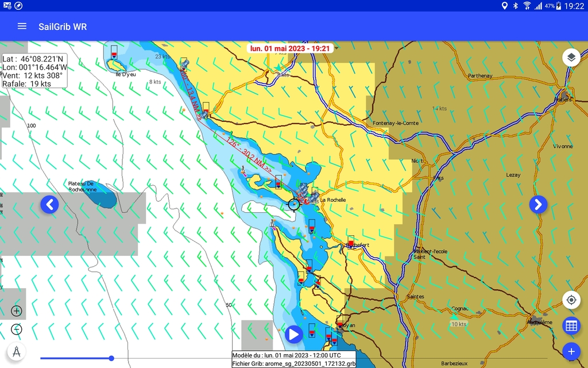Select the crosshair cursor near La Rochelle
The height and width of the screenshot is (368, 588).
pyautogui.click(x=294, y=204)
